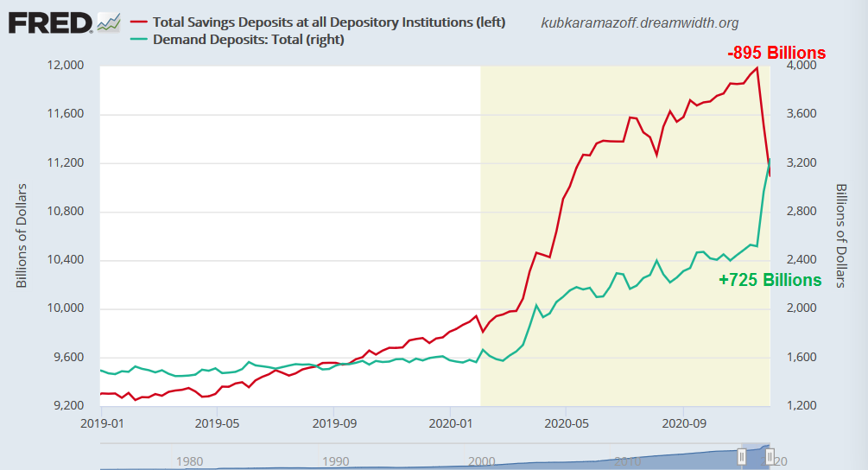Click the left Billions of Dollars axis title
Screen dimensions: 868x470
(22, 235)
